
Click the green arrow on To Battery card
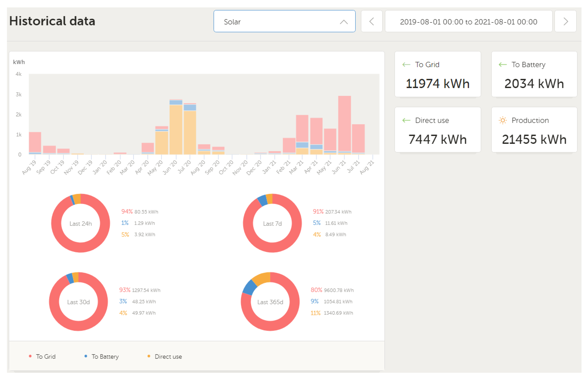(502, 65)
